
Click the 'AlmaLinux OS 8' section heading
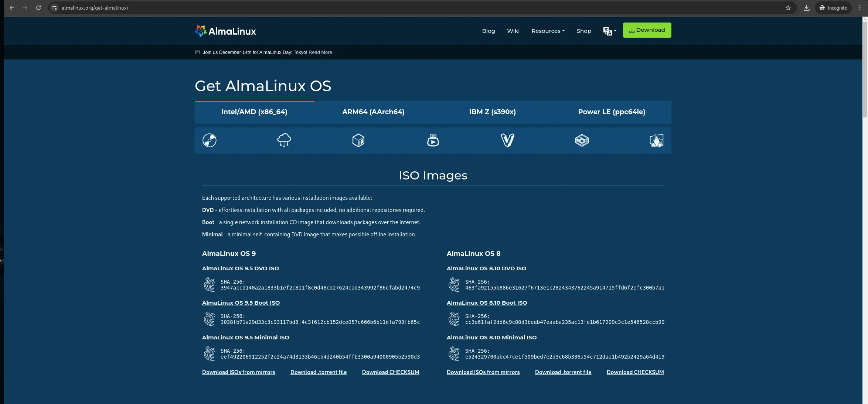tap(473, 254)
